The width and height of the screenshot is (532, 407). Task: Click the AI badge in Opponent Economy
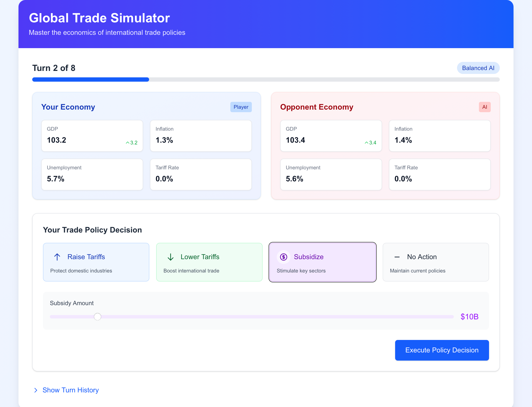click(485, 107)
